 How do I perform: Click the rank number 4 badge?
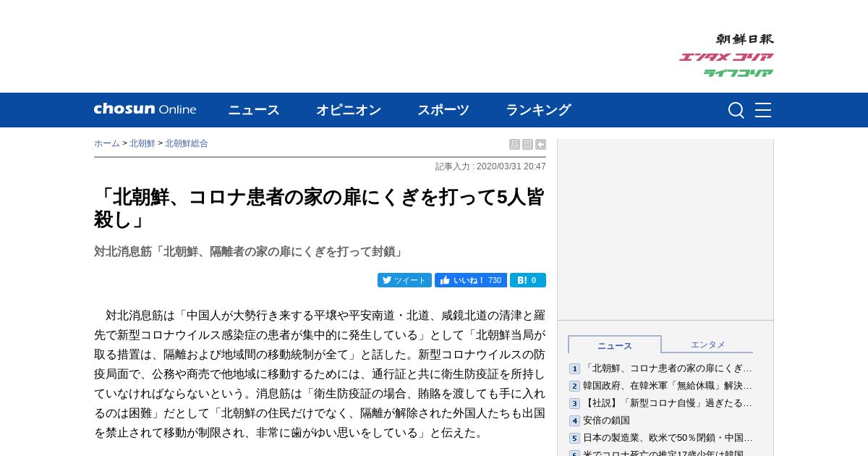(574, 421)
